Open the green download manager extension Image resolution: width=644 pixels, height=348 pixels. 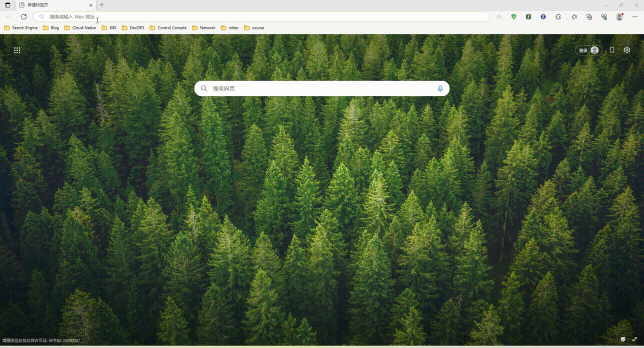(528, 17)
